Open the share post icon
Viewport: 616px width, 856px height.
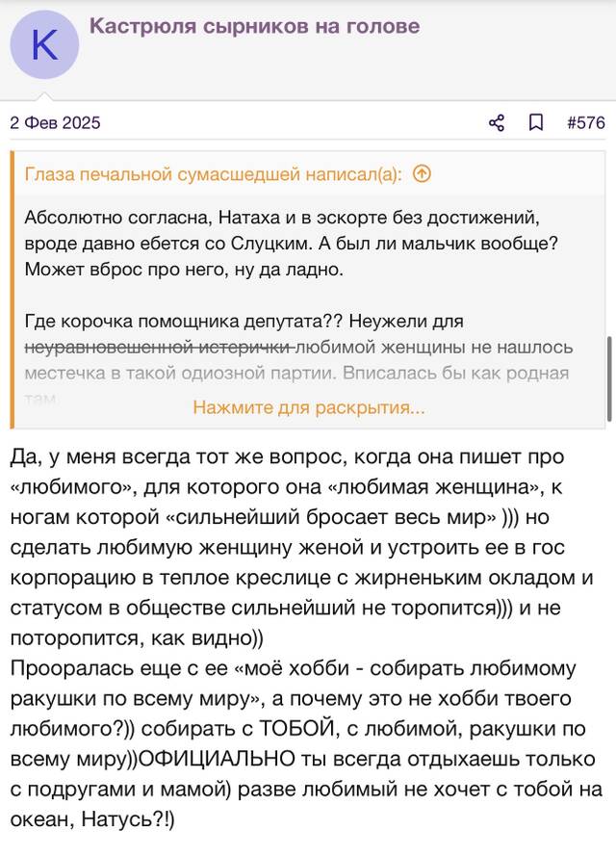[497, 123]
